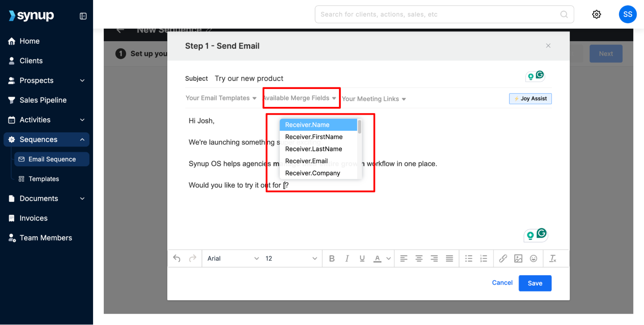Clear text formatting
Viewport: 644px width, 325px height.
[553, 258]
